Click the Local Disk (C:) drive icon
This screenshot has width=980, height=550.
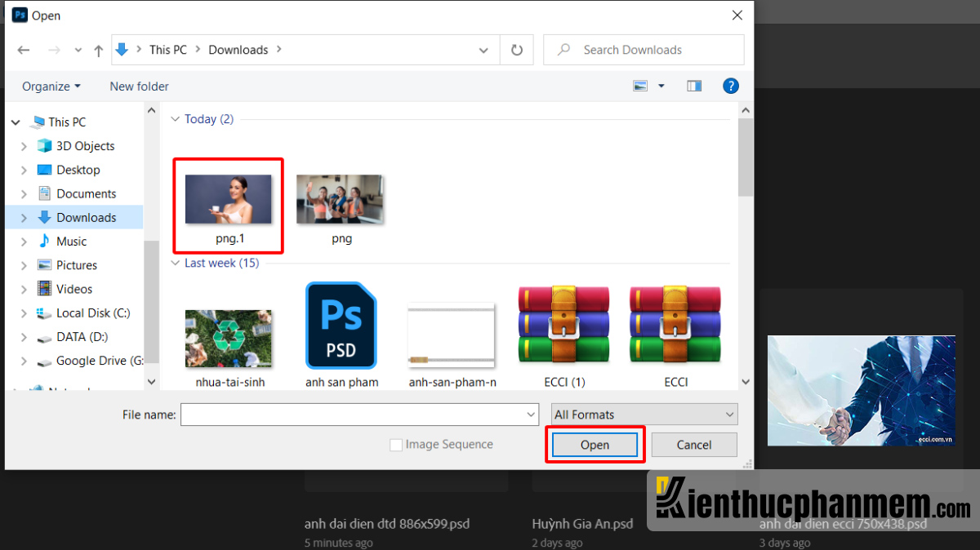tap(45, 313)
